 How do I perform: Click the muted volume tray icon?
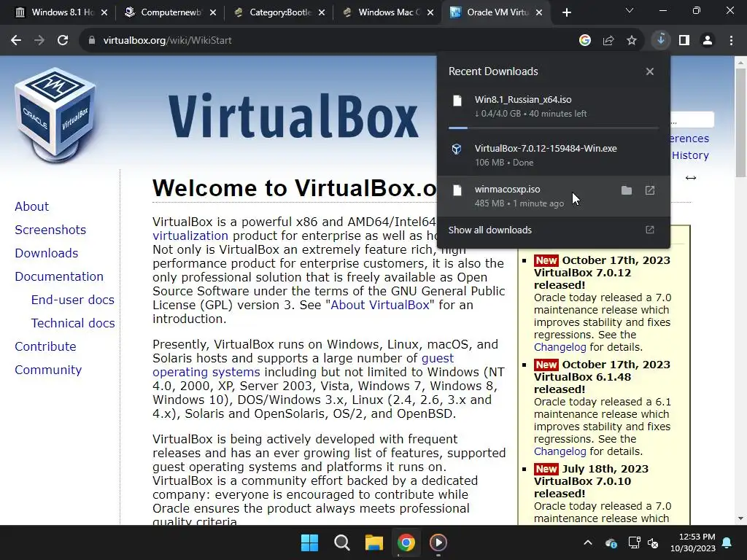653,542
